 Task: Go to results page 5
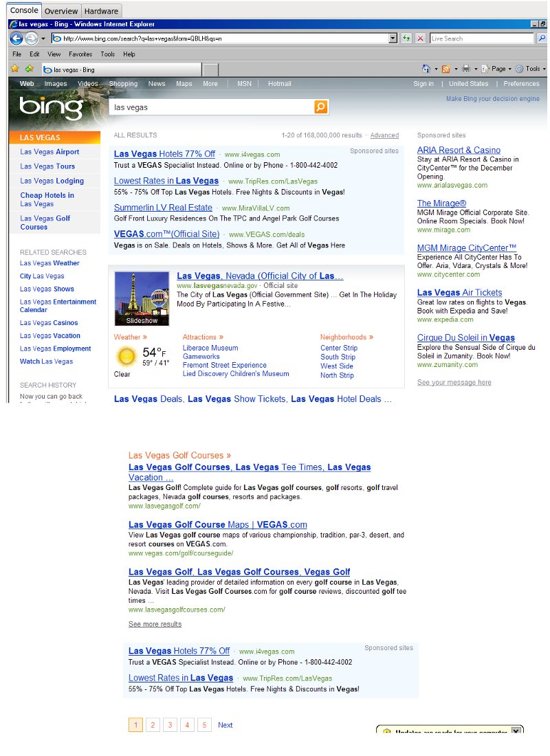[204, 724]
